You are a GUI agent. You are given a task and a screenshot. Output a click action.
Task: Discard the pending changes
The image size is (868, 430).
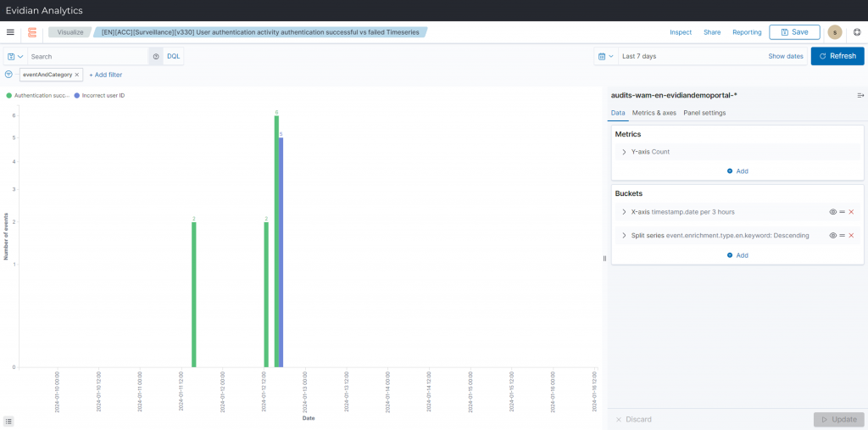(x=633, y=420)
